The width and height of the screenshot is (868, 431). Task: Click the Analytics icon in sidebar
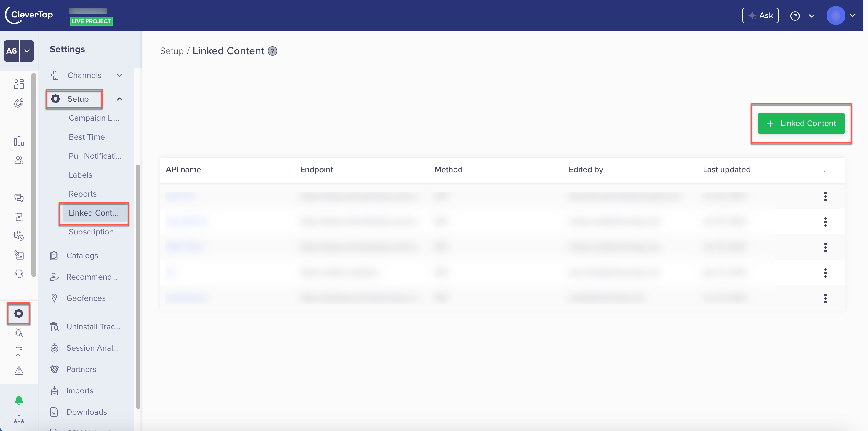(18, 141)
